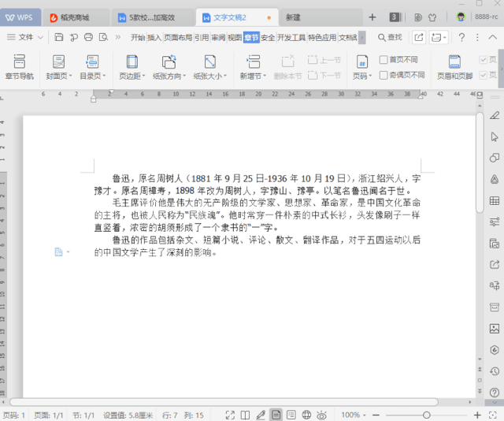Toggle eye protection mode icon
Viewport: 504px width, 421px height.
click(321, 415)
